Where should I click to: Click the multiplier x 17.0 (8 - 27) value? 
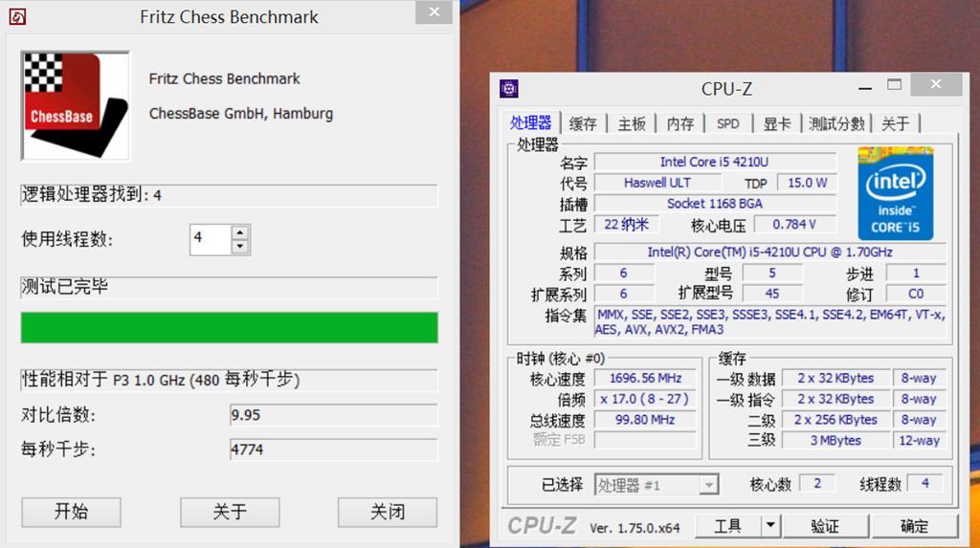point(645,399)
